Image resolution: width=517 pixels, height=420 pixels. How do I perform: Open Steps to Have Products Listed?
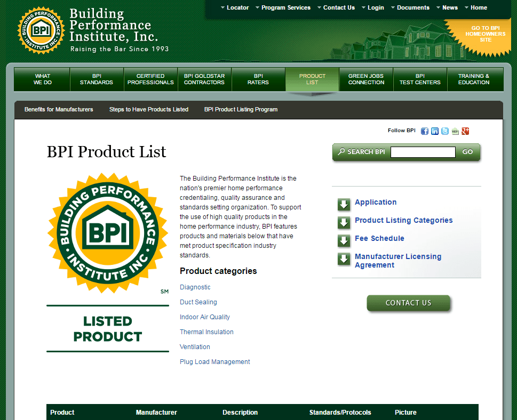[x=149, y=109]
